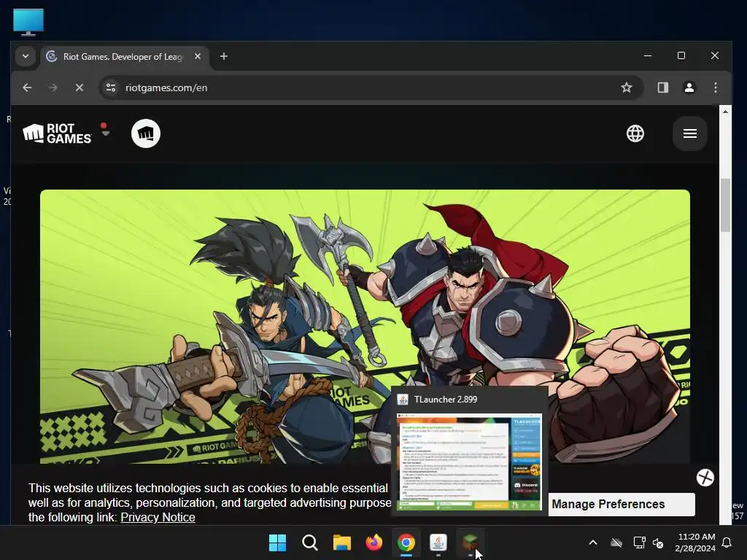The width and height of the screenshot is (747, 560).
Task: Open Chrome side panel
Action: (x=662, y=87)
